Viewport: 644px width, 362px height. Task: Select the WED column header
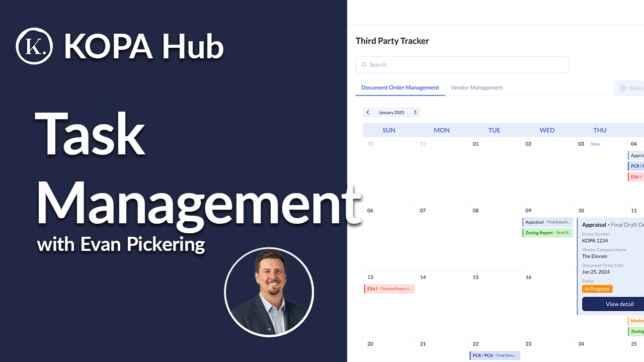[547, 130]
